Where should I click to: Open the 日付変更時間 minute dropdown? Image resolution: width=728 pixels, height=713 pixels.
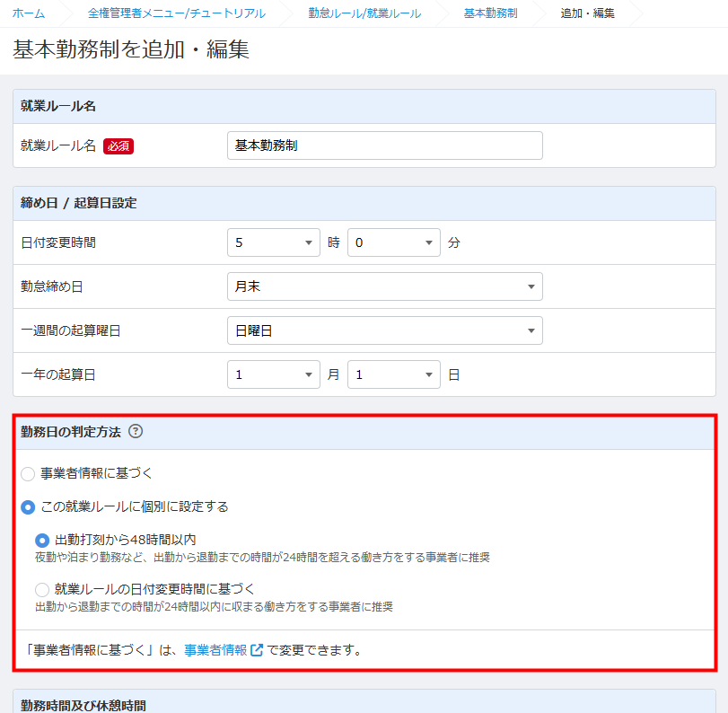click(x=394, y=242)
